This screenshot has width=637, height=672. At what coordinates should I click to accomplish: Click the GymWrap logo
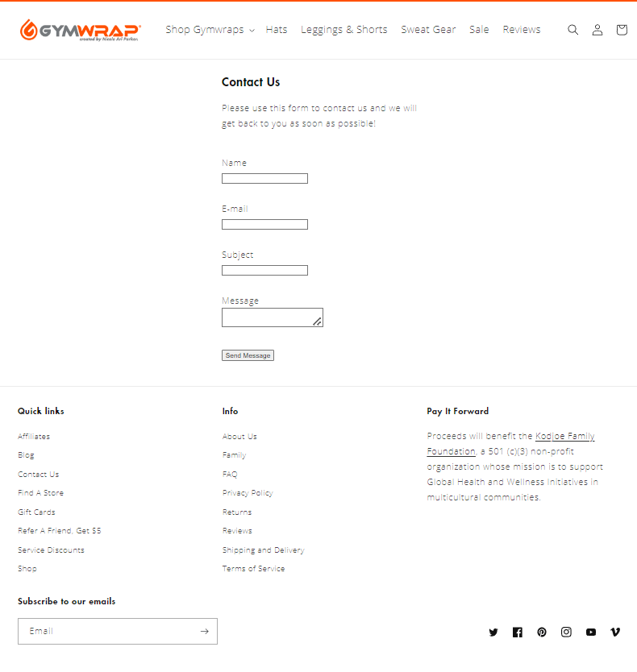pyautogui.click(x=80, y=30)
